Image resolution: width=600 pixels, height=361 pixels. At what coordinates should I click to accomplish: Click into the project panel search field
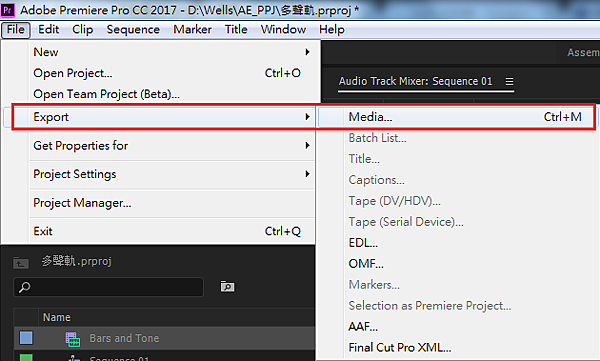coord(108,287)
